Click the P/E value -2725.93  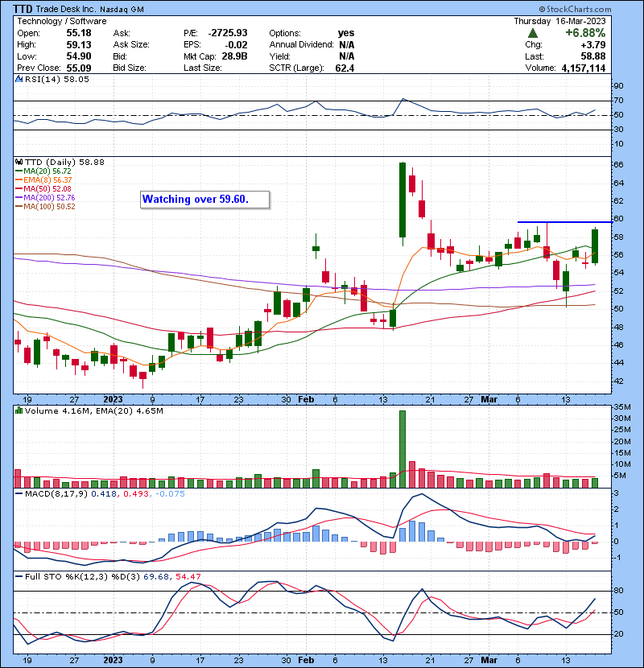(228, 33)
